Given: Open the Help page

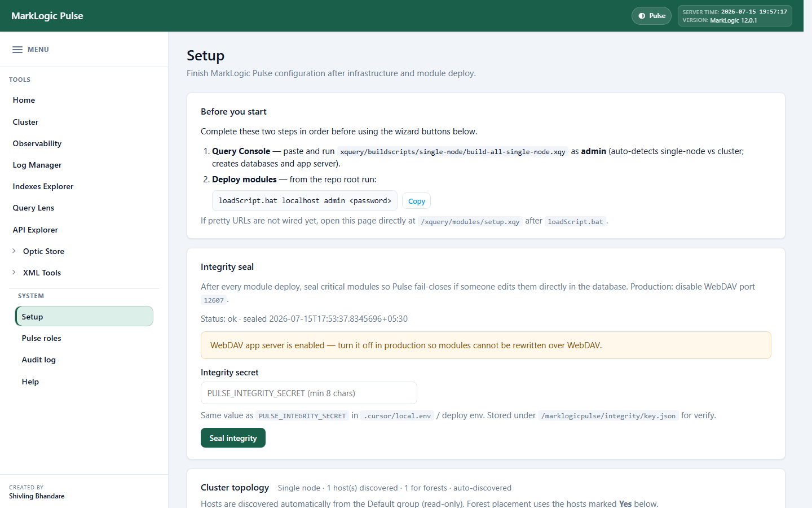Looking at the screenshot, I should click(x=30, y=382).
